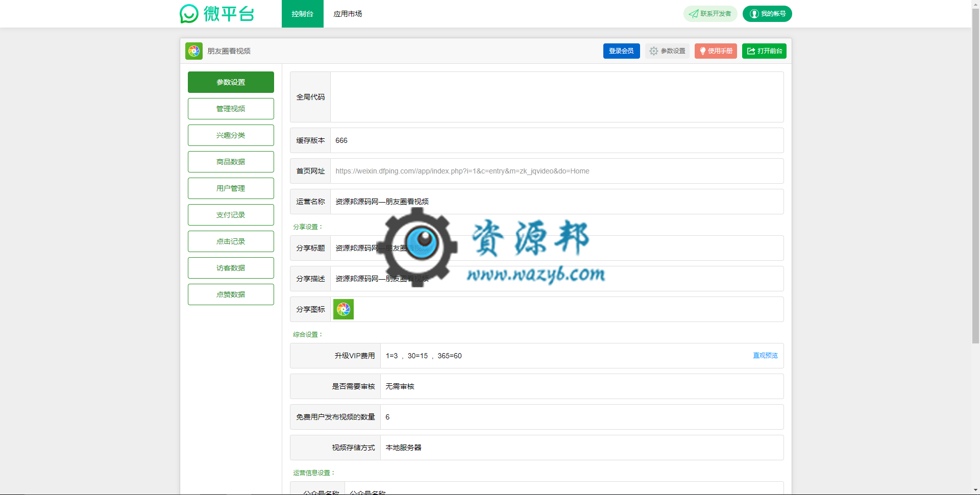Click into the 全局代码 text area

[x=557, y=97]
